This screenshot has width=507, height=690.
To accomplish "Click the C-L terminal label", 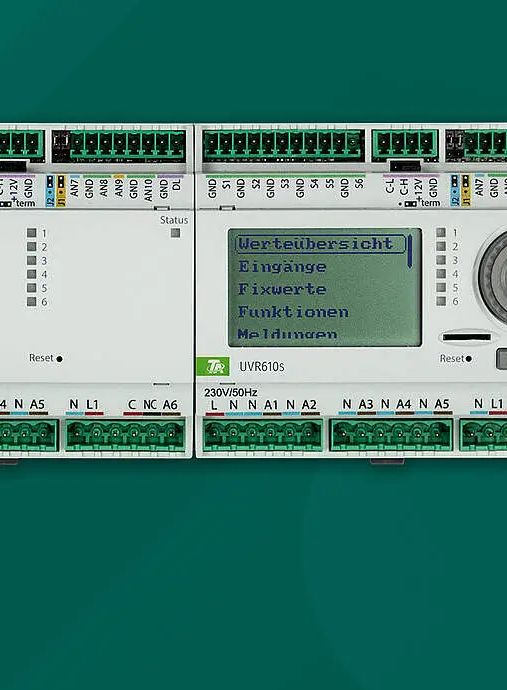I will point(389,187).
